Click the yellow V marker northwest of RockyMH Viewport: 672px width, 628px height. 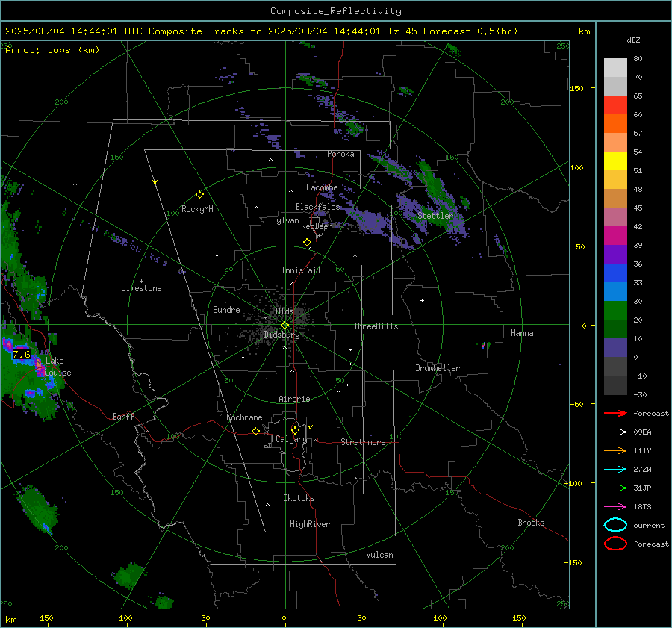tap(155, 182)
